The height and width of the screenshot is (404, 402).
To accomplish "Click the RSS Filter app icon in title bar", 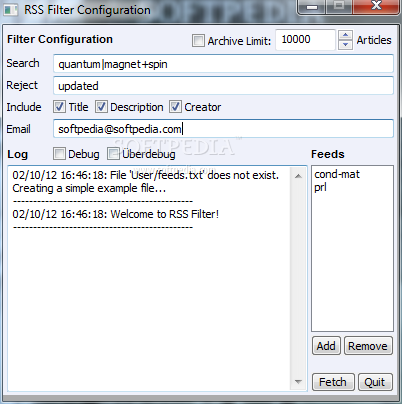I will coord(10,9).
